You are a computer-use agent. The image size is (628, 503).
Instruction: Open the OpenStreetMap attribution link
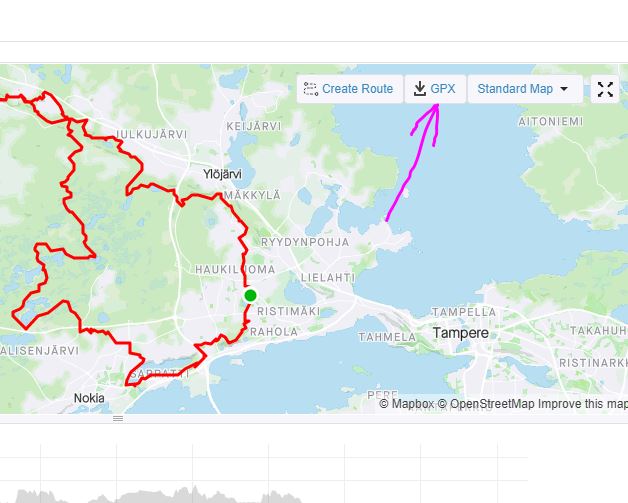pyautogui.click(x=486, y=404)
